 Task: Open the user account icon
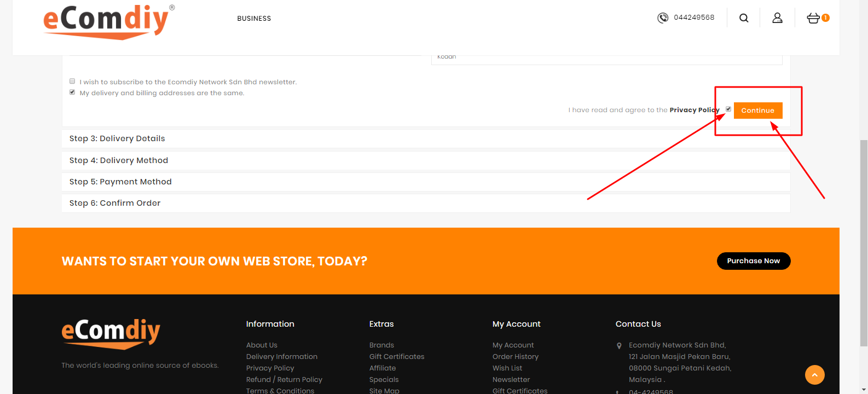(777, 18)
